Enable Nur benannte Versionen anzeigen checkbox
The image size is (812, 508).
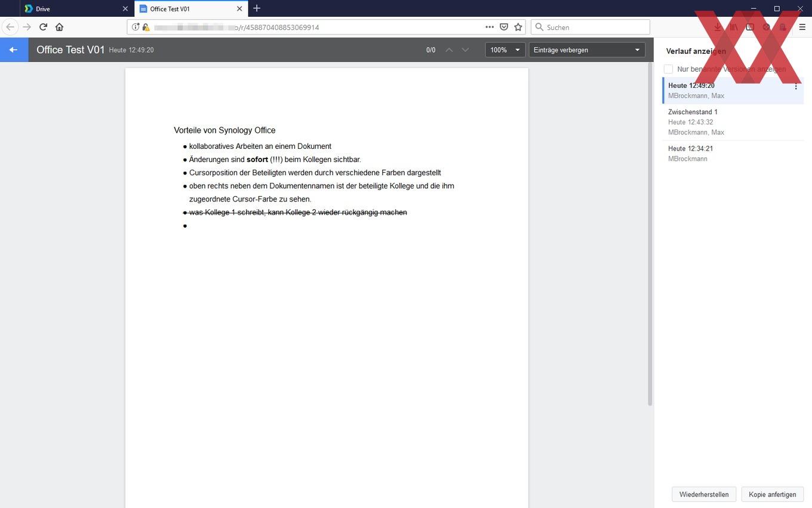668,69
